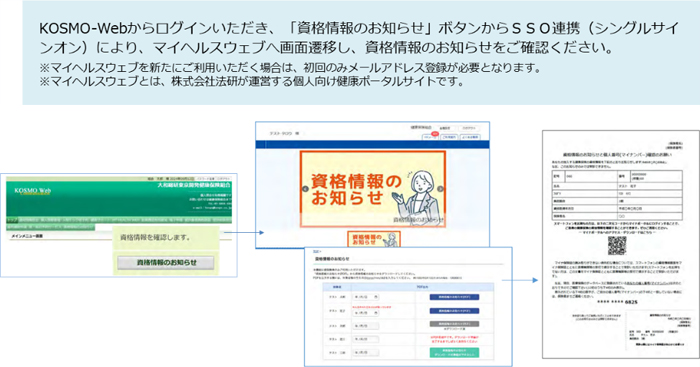Open the large 資格情報のお知らせ banner
The image size is (700, 367).
373,189
